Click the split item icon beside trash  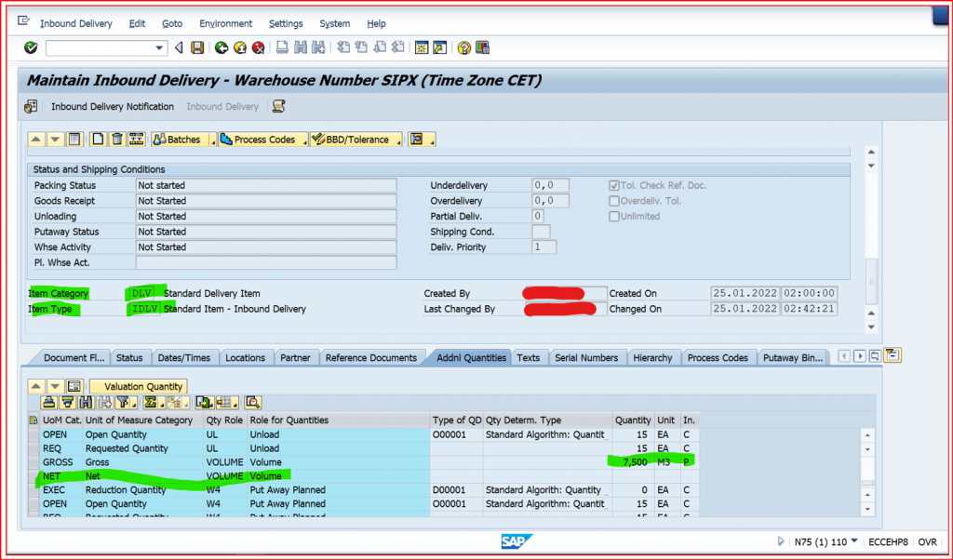[x=136, y=140]
